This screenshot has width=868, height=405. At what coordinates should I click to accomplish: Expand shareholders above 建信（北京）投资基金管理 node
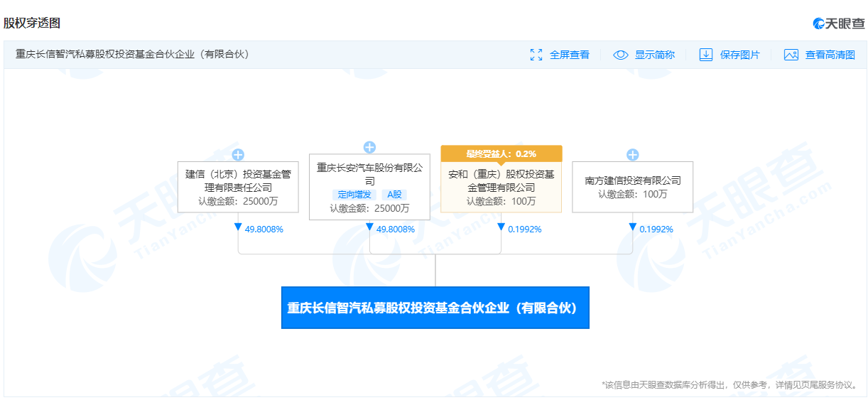238,154
